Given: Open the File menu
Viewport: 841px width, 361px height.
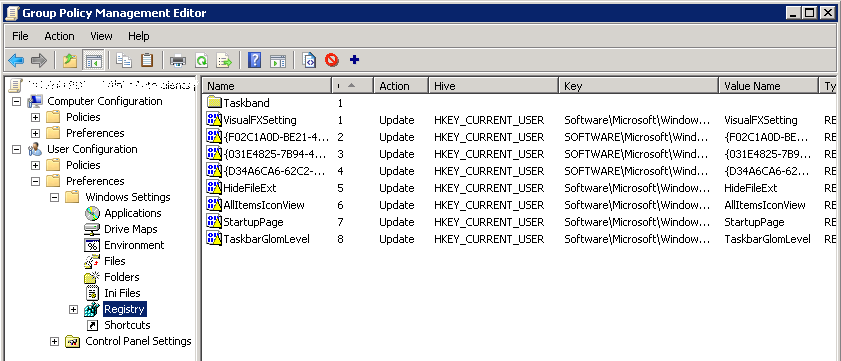Looking at the screenshot, I should pyautogui.click(x=20, y=36).
